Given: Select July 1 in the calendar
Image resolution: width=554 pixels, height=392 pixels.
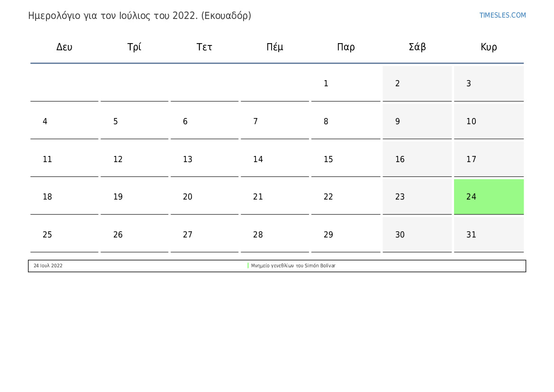Looking at the screenshot, I should coord(345,83).
